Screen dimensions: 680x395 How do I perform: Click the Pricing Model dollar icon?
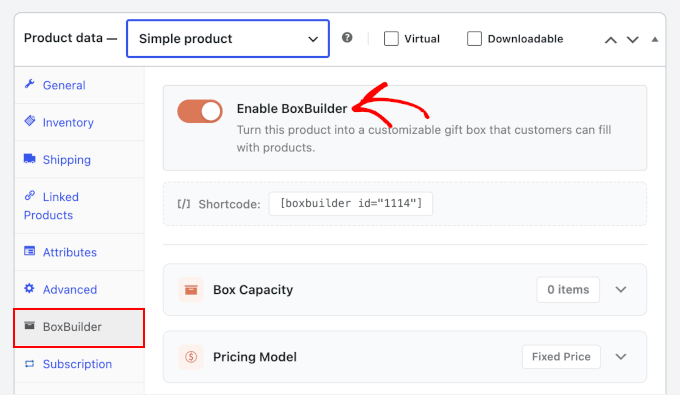(x=191, y=357)
